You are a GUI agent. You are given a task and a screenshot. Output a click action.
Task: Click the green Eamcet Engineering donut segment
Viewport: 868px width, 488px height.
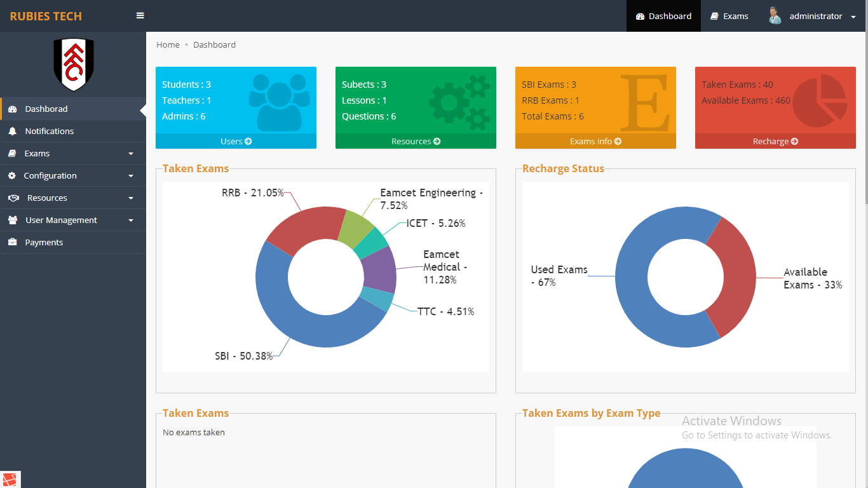click(x=355, y=228)
